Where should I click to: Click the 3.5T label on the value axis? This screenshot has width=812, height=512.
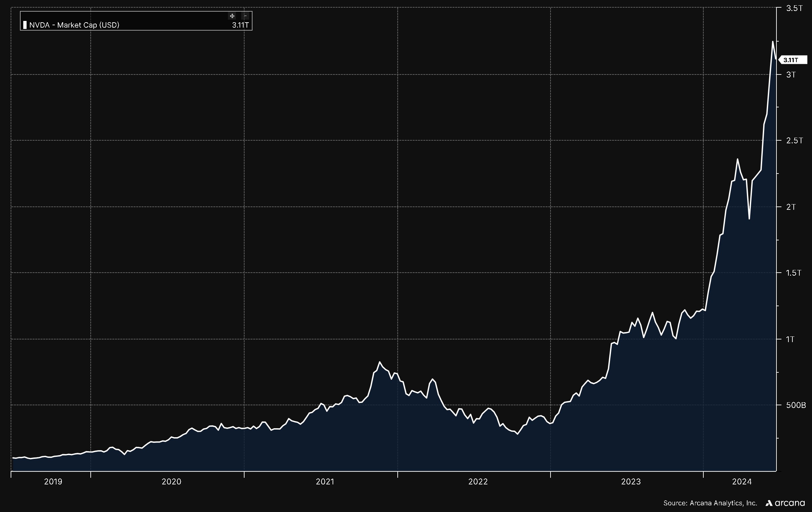coord(794,8)
